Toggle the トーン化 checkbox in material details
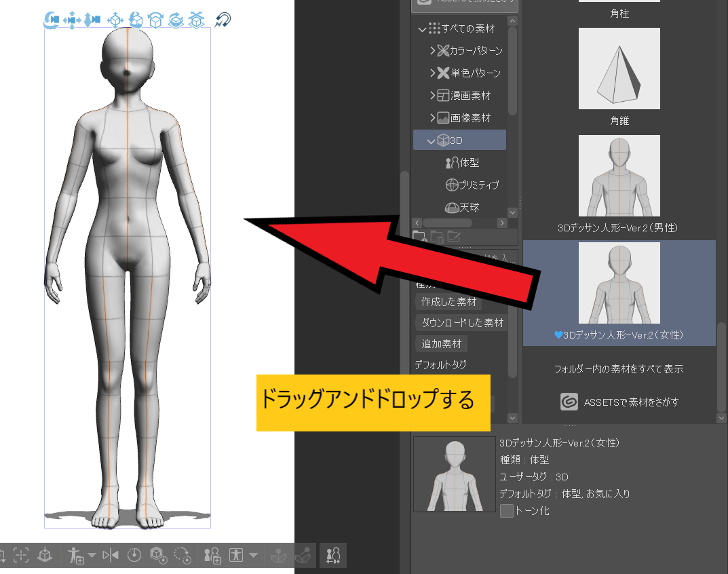This screenshot has width=728, height=574. pyautogui.click(x=505, y=510)
